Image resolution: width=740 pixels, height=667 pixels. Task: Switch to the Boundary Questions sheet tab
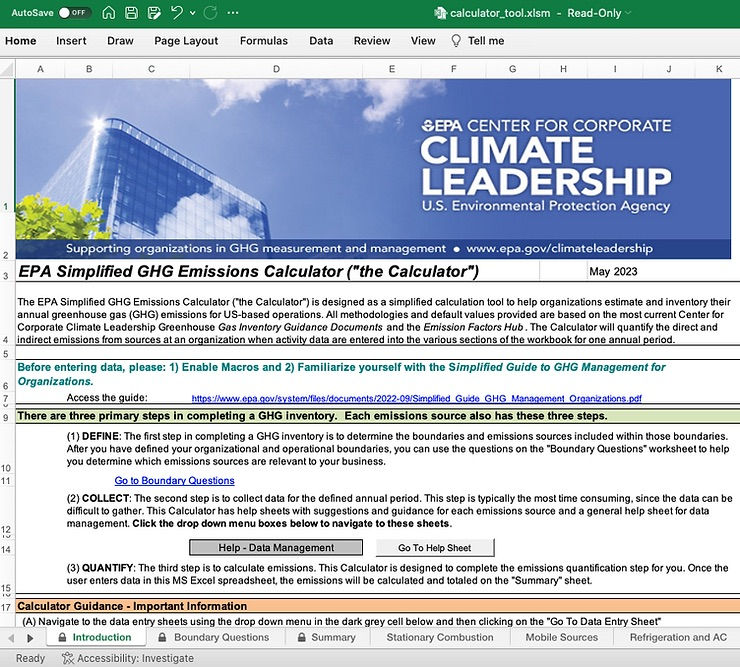(215, 637)
